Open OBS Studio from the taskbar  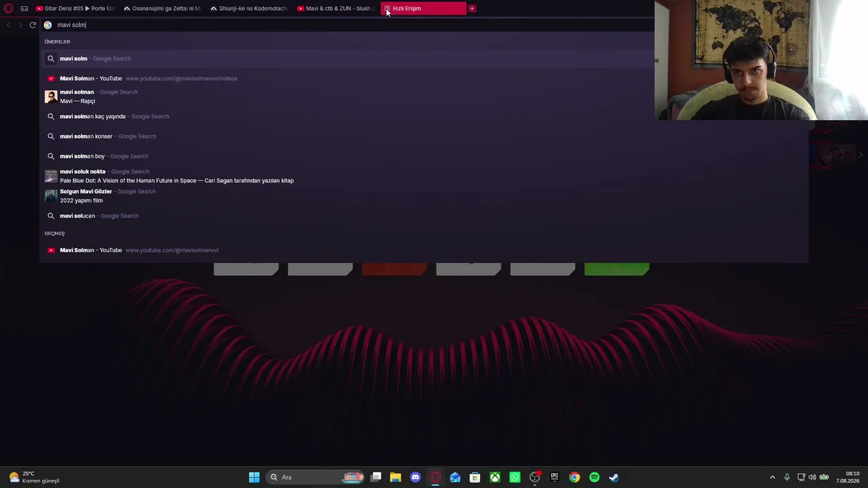pos(534,477)
